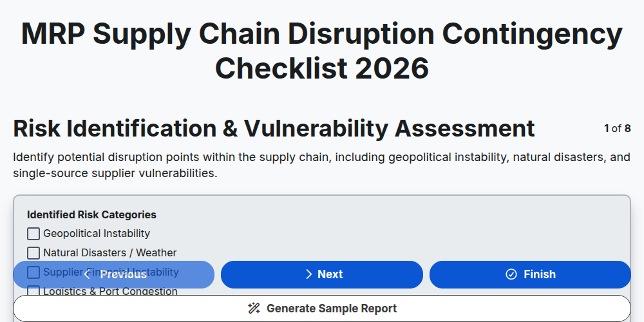Go back with the Previous button
The height and width of the screenshot is (322, 644).
click(x=114, y=274)
